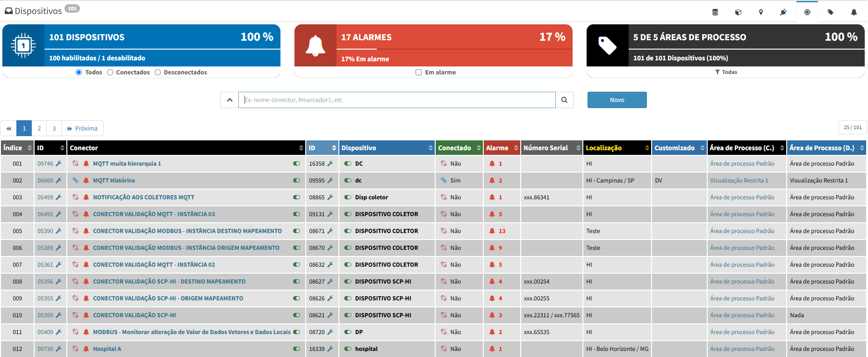Check the Em alarme checkbox
This screenshot has height=357, width=868.
[418, 72]
